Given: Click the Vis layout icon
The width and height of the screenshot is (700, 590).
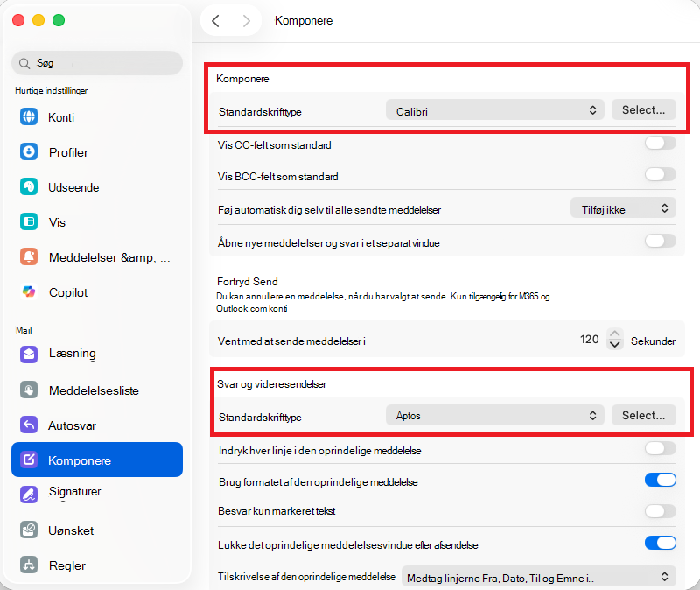Looking at the screenshot, I should pyautogui.click(x=29, y=221).
